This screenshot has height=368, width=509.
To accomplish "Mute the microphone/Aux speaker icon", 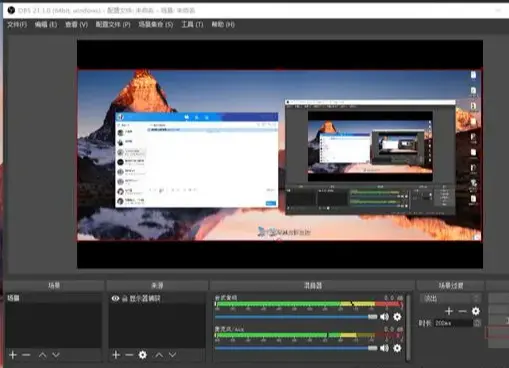I will (384, 348).
